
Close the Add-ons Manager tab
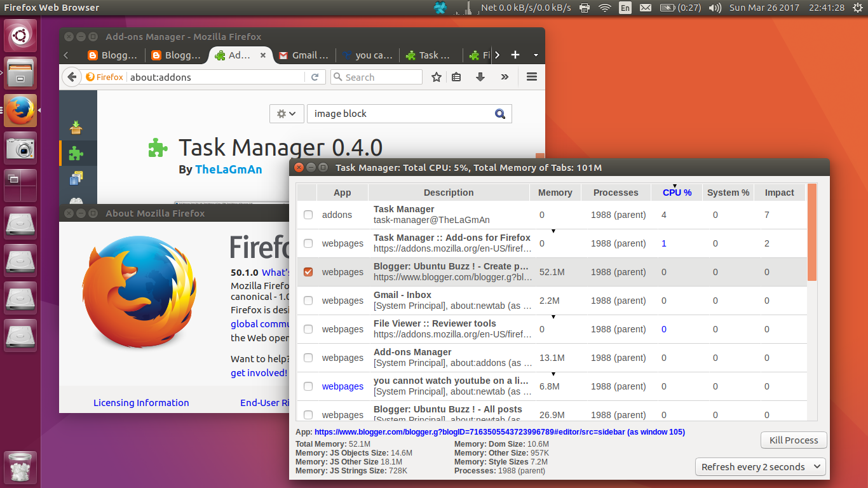263,55
